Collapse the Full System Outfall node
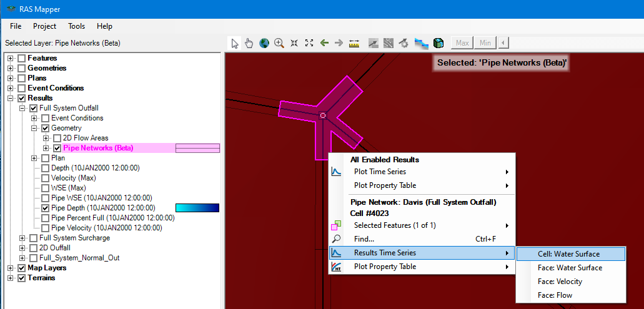 pos(22,108)
